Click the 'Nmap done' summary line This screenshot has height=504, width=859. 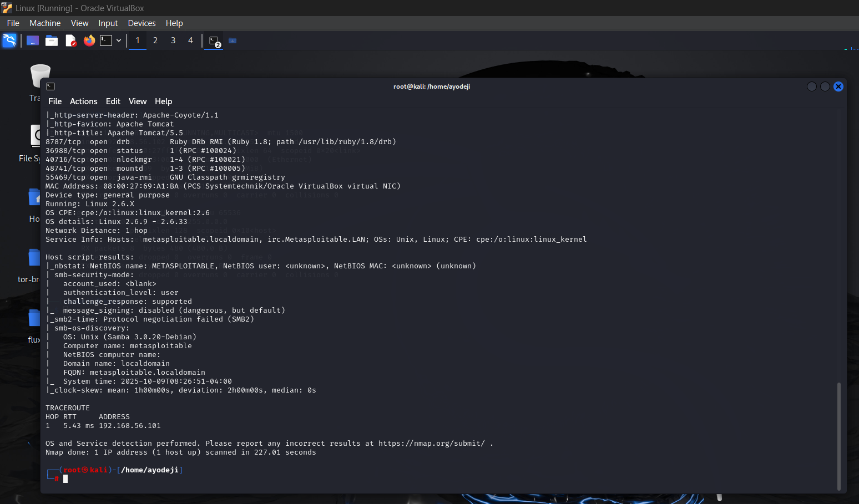pos(181,452)
